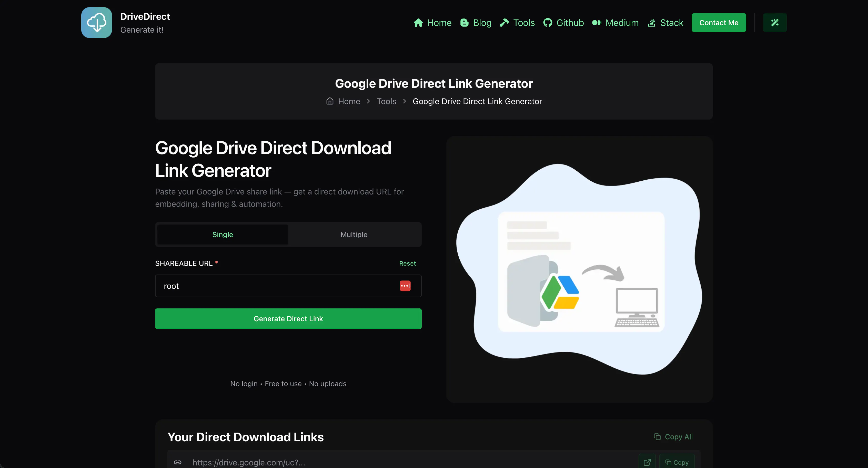Image resolution: width=868 pixels, height=468 pixels.
Task: Click the DriveDirect brand name text
Action: click(145, 16)
